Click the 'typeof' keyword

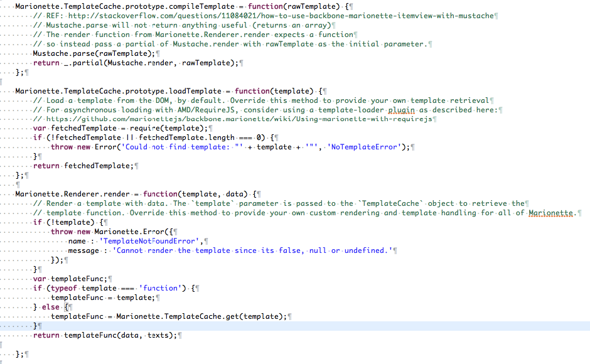(x=63, y=288)
